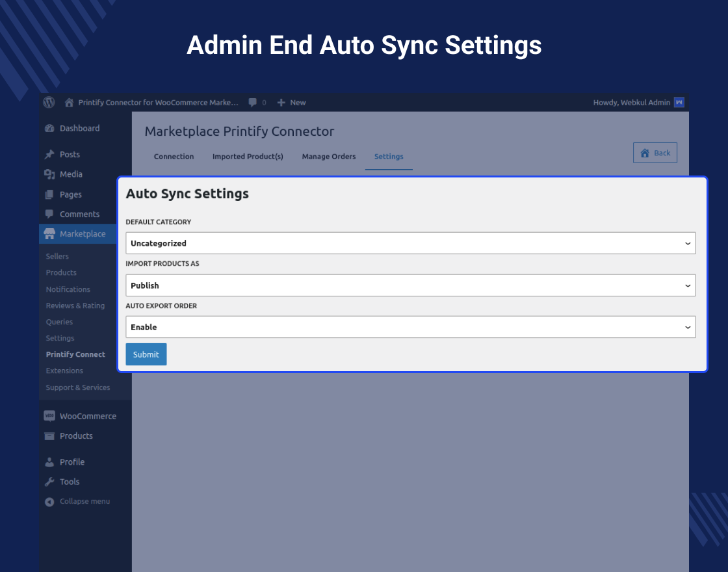Open the Profile menu label

pyautogui.click(x=72, y=462)
